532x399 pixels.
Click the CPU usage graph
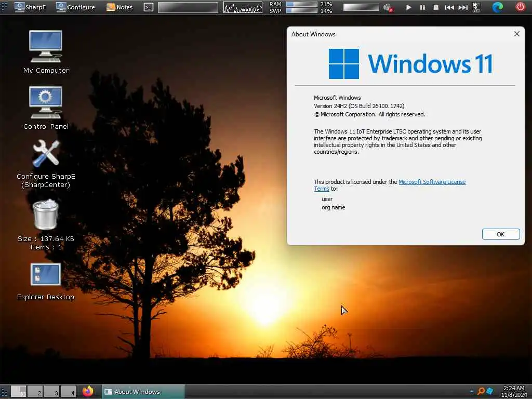click(243, 7)
